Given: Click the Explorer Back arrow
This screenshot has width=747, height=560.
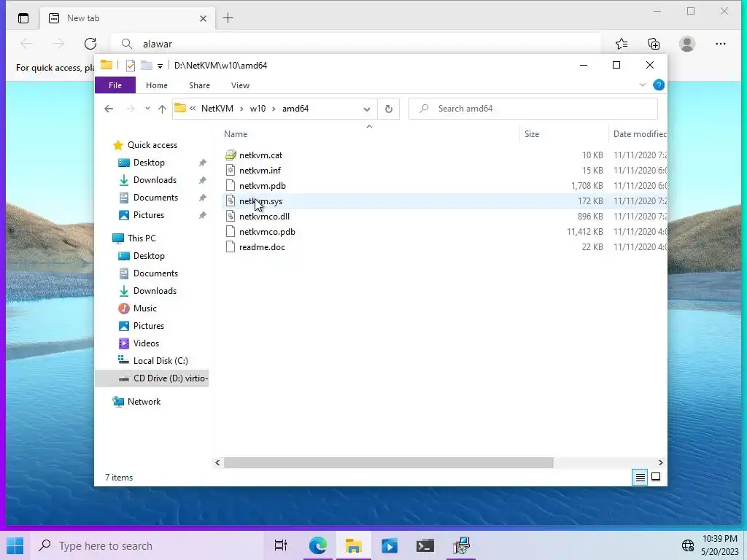Looking at the screenshot, I should coord(109,109).
